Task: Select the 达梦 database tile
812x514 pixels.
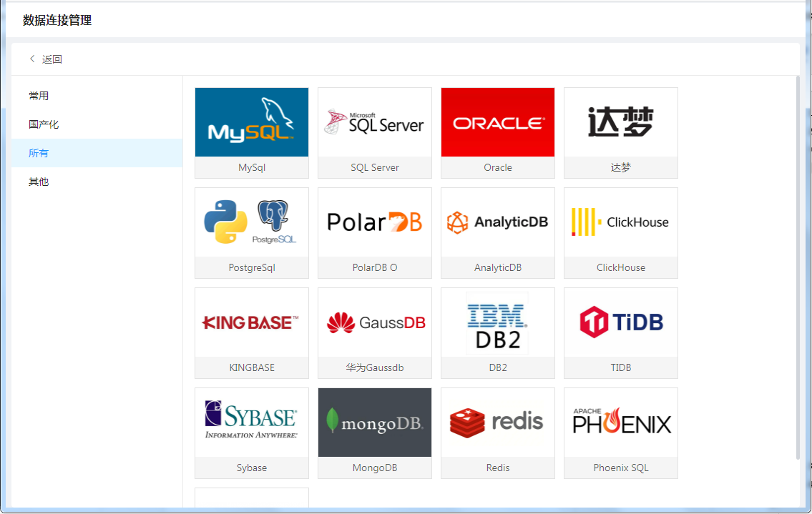Action: [620, 122]
